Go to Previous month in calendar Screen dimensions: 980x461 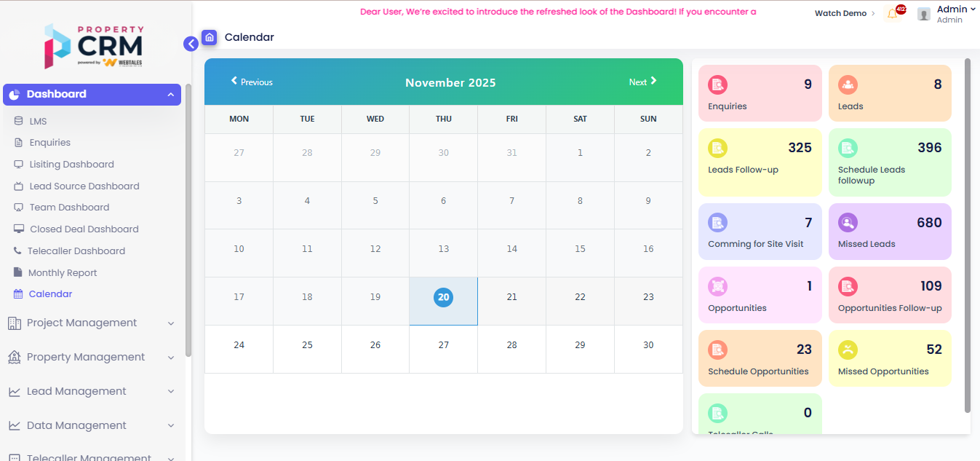tap(252, 82)
